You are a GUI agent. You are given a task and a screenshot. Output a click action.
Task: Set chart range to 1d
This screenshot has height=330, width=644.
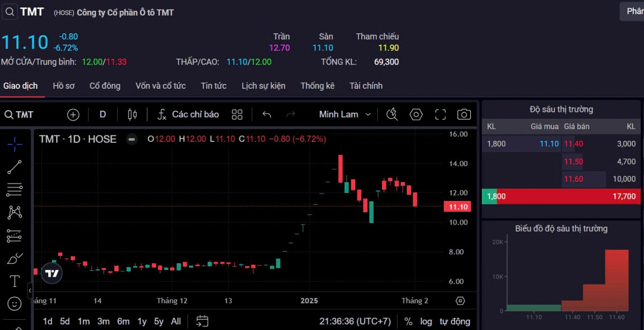(x=48, y=321)
